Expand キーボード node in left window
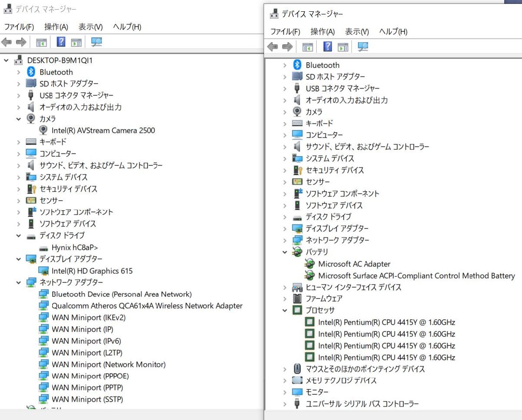 pos(19,142)
